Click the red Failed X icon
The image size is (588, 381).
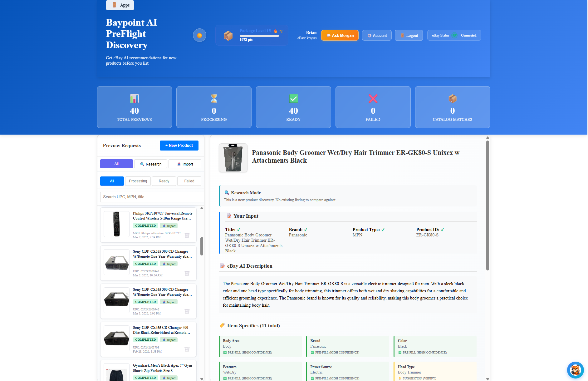click(x=373, y=99)
